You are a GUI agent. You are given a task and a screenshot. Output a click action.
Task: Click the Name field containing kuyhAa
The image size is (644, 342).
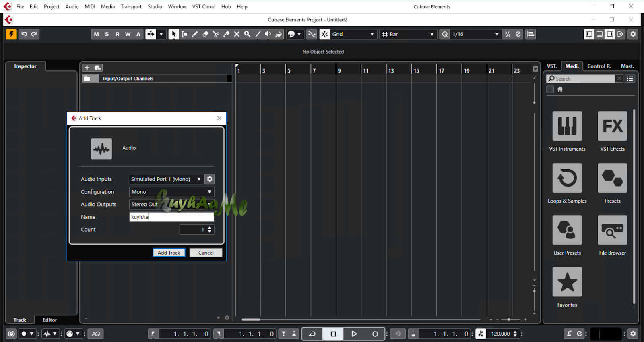[172, 217]
